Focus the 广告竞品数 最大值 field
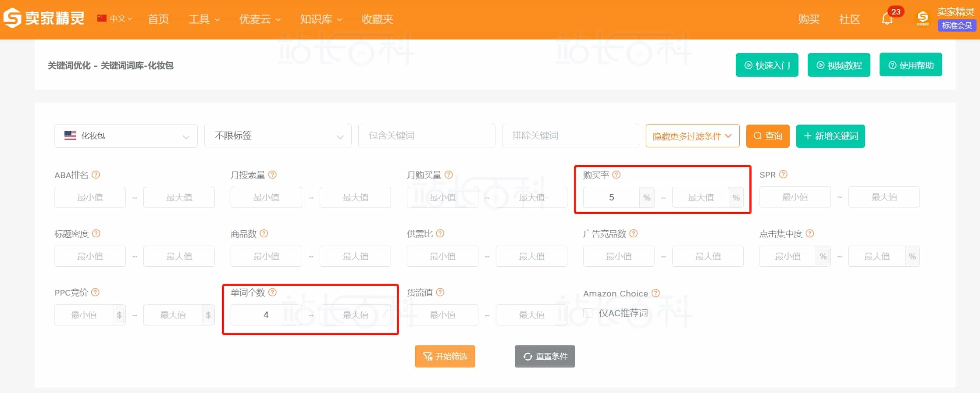The height and width of the screenshot is (393, 980). click(708, 256)
